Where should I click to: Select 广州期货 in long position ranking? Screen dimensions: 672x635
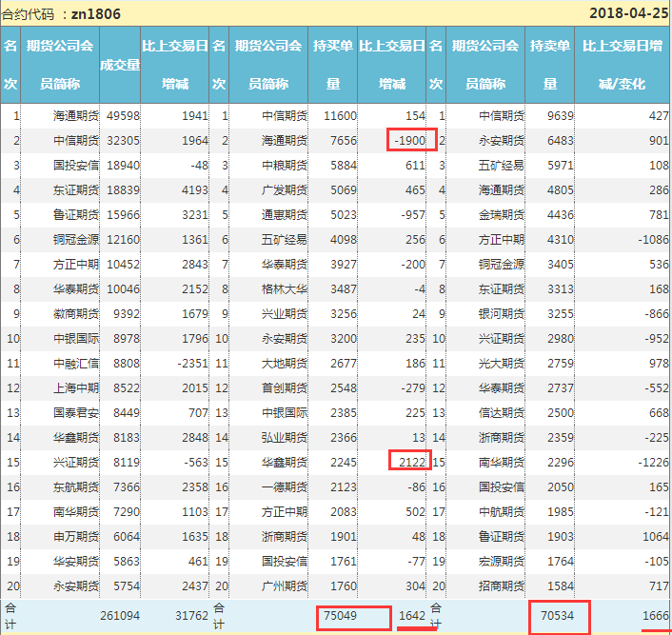[x=285, y=586]
